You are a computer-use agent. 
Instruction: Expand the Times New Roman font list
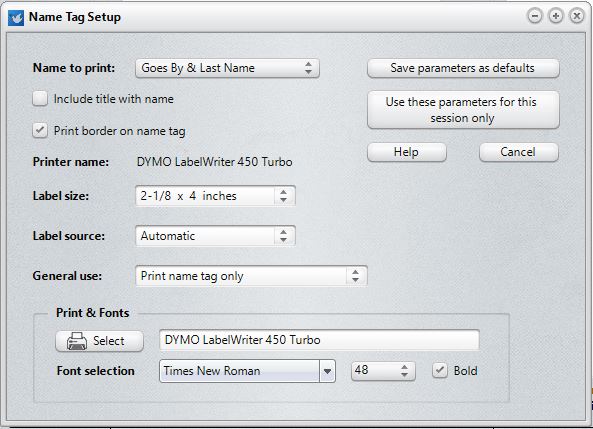pos(327,371)
